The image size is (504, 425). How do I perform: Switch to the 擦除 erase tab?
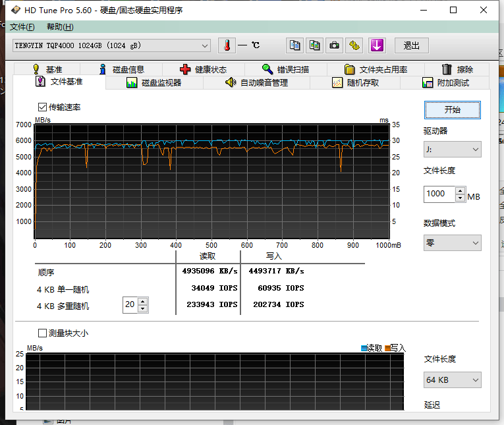coord(457,69)
